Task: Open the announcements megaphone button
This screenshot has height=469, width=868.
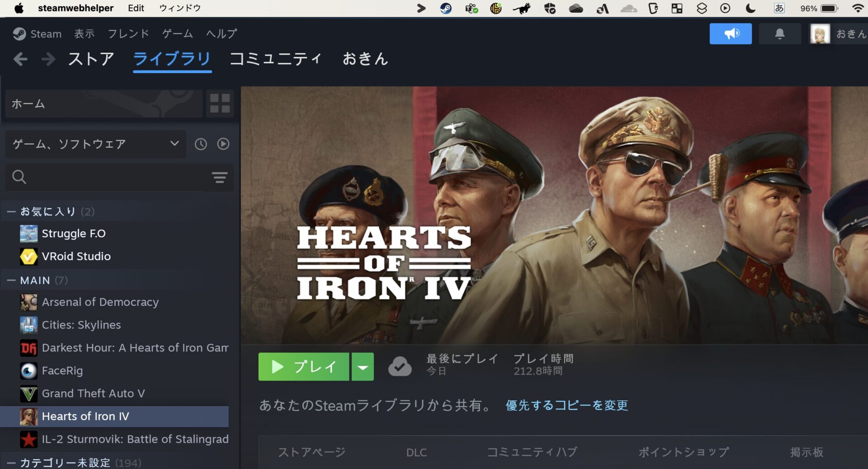Action: click(x=731, y=34)
